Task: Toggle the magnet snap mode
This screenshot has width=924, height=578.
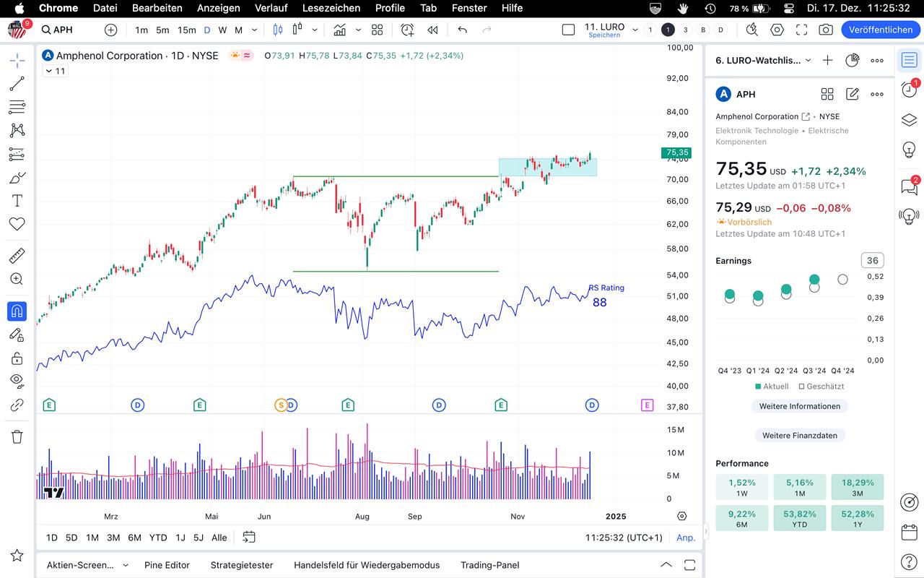Action: (x=17, y=311)
